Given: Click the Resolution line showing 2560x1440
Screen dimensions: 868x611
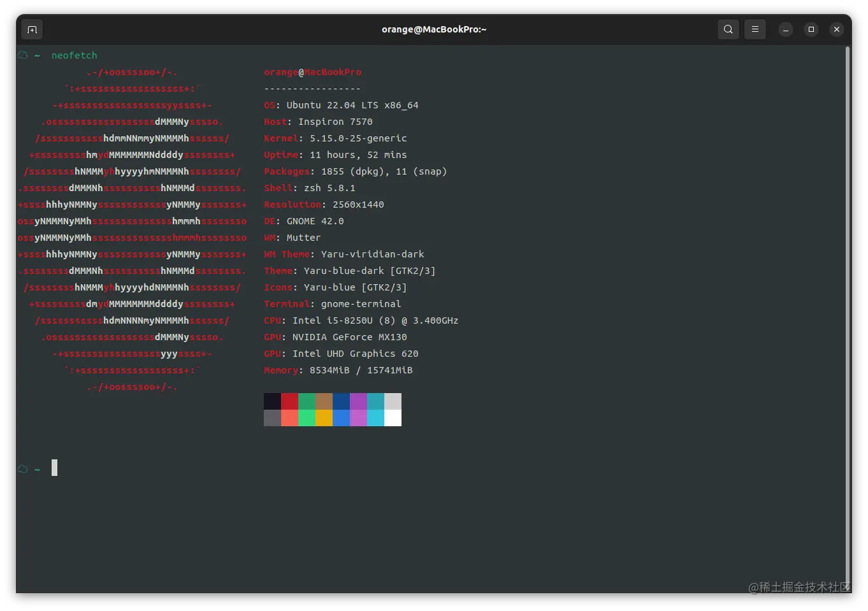Looking at the screenshot, I should pos(324,205).
